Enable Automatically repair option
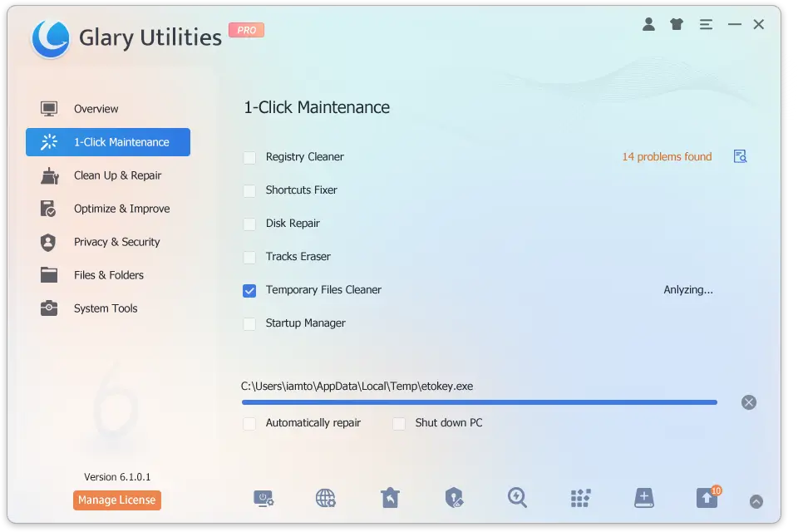This screenshot has height=532, width=798. coord(249,423)
